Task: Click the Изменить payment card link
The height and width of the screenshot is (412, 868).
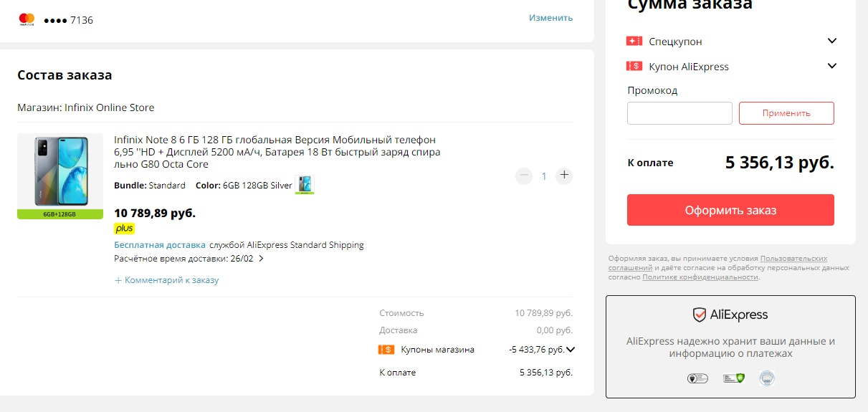Action: pyautogui.click(x=550, y=18)
